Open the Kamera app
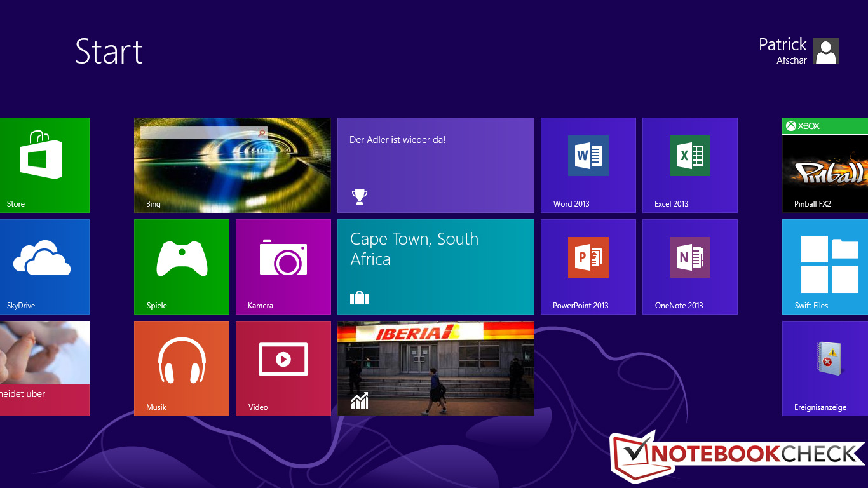 (x=283, y=266)
